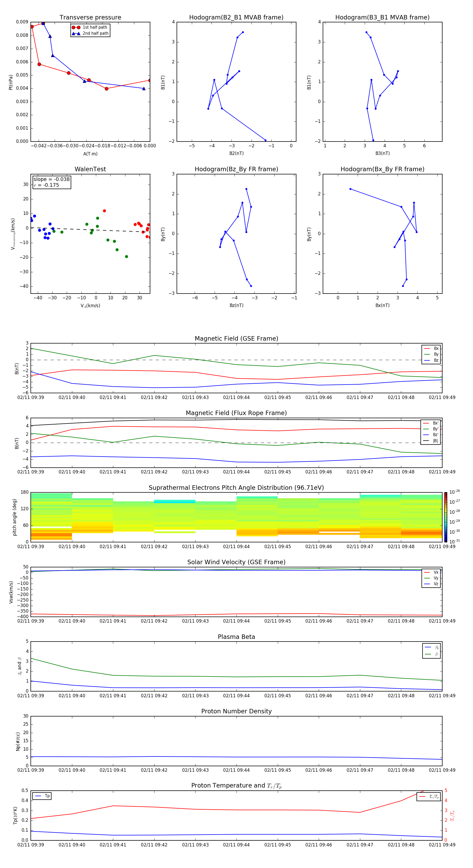This screenshot has height=868, width=473.
Task: Click the 'Plasma Beta' plot title
Action: pos(236,637)
